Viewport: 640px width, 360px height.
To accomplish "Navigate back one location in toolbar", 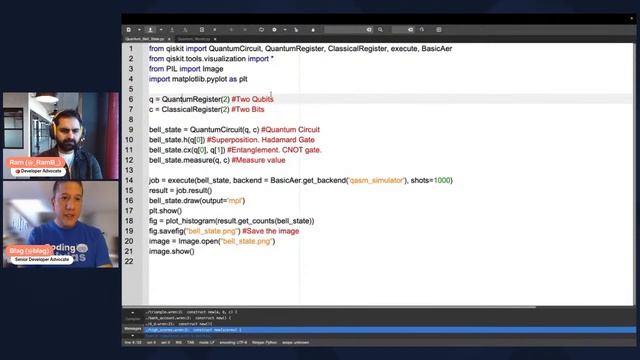I will [231, 30].
